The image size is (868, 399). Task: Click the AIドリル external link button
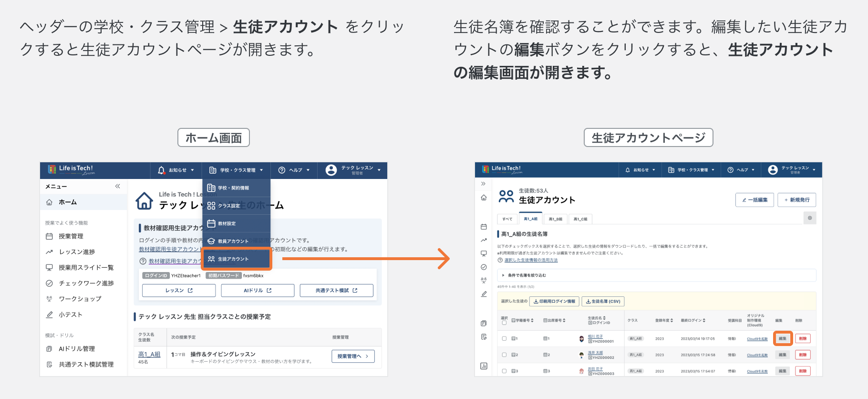pyautogui.click(x=258, y=290)
